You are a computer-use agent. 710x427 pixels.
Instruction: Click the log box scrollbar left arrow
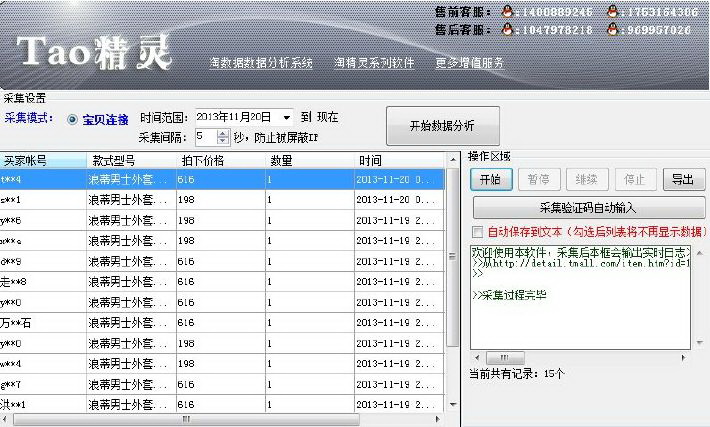click(x=477, y=358)
